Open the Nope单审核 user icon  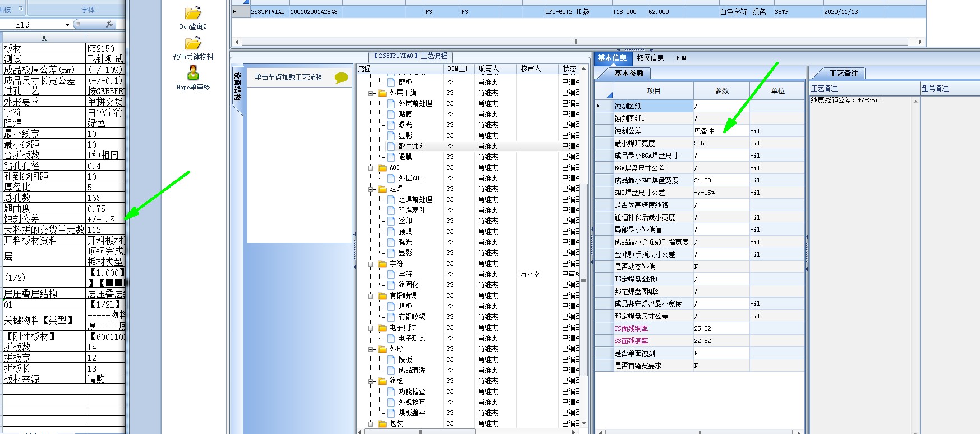(193, 73)
